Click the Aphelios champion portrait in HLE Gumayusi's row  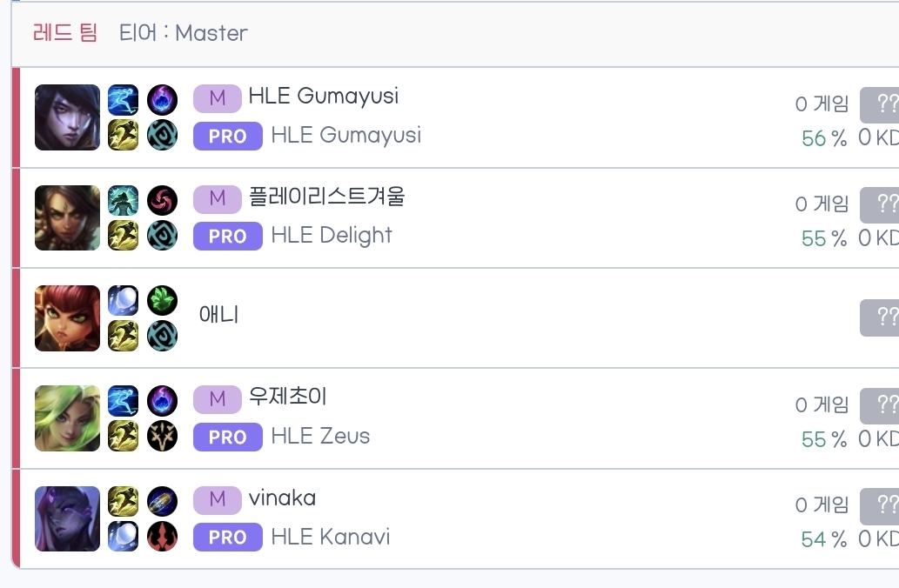(68, 117)
